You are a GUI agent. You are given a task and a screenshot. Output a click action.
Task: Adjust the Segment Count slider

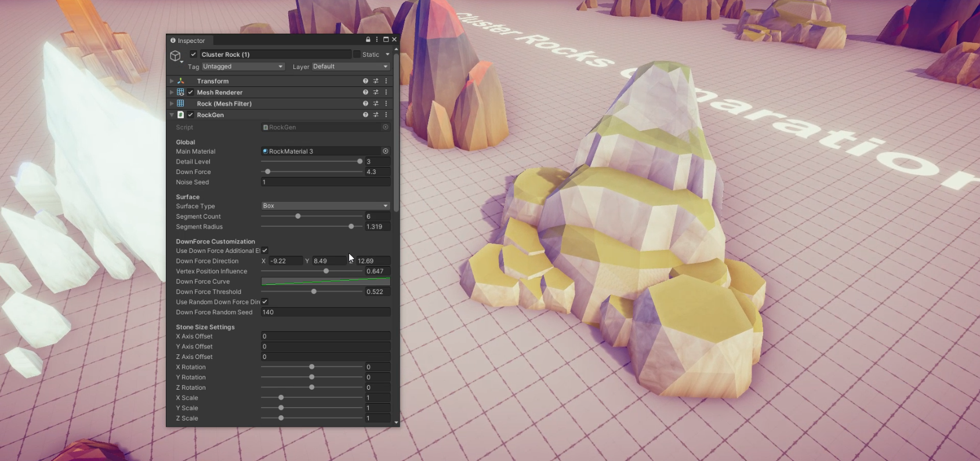(311, 216)
